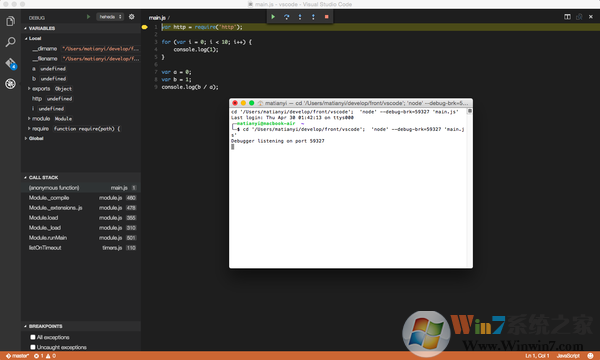Click the __dirname variable row
Screen dimensions: 600x360
(x=81, y=49)
